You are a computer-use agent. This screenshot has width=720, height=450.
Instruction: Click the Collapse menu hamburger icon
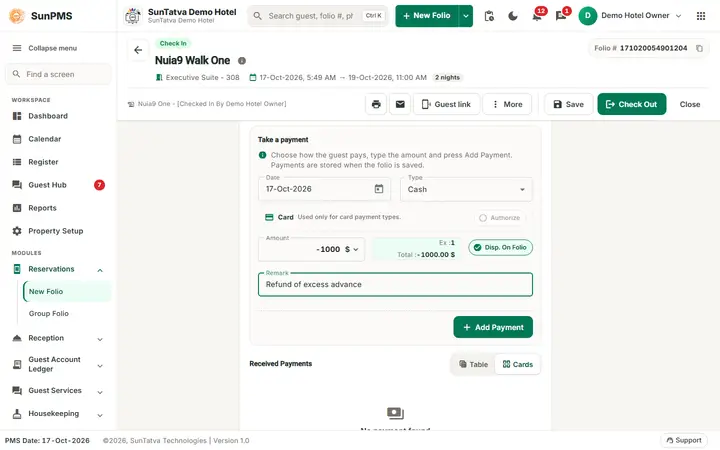[x=17, y=48]
